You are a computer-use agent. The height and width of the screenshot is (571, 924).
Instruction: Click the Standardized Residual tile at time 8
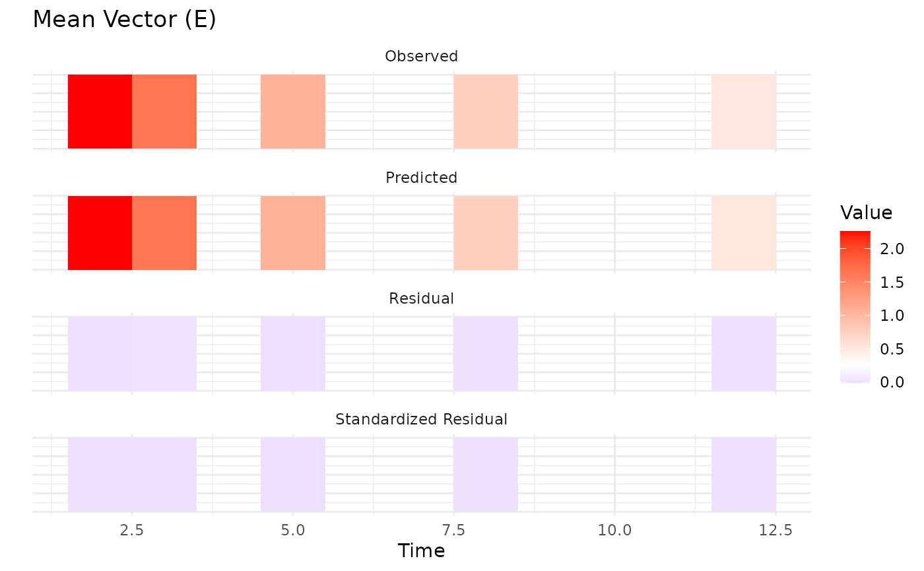[x=486, y=475]
